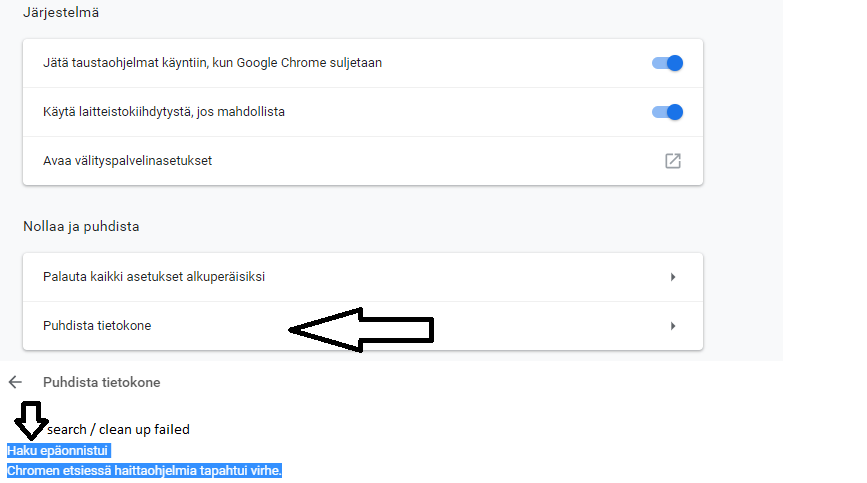Click the Nollaa ja puhdista section heading
Image resolution: width=867 pixels, height=483 pixels.
[x=81, y=226]
